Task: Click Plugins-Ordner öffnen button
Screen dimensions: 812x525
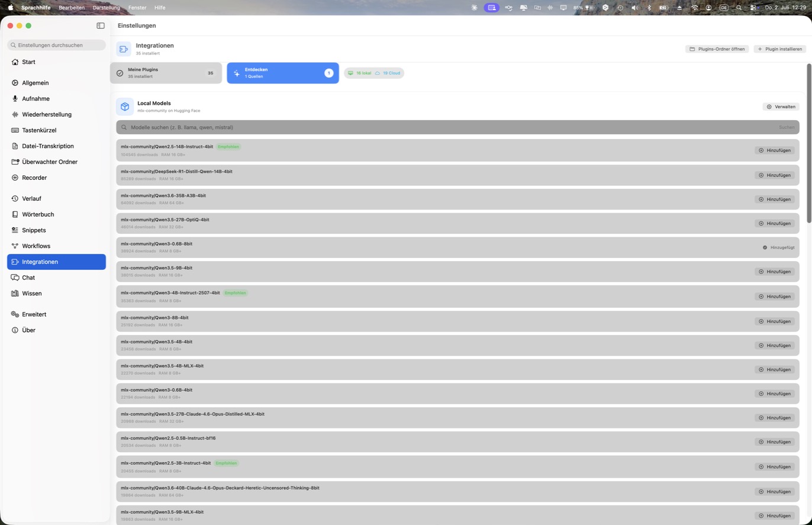Action: (717, 49)
